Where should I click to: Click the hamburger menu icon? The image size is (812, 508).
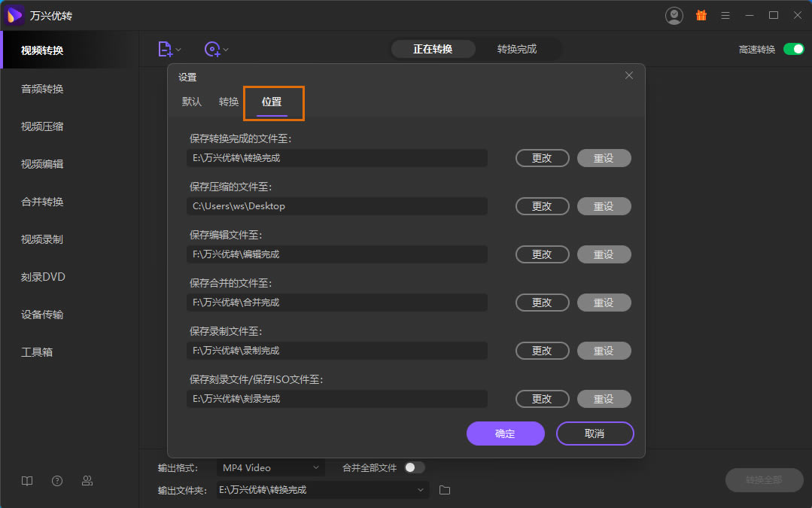[x=725, y=14]
